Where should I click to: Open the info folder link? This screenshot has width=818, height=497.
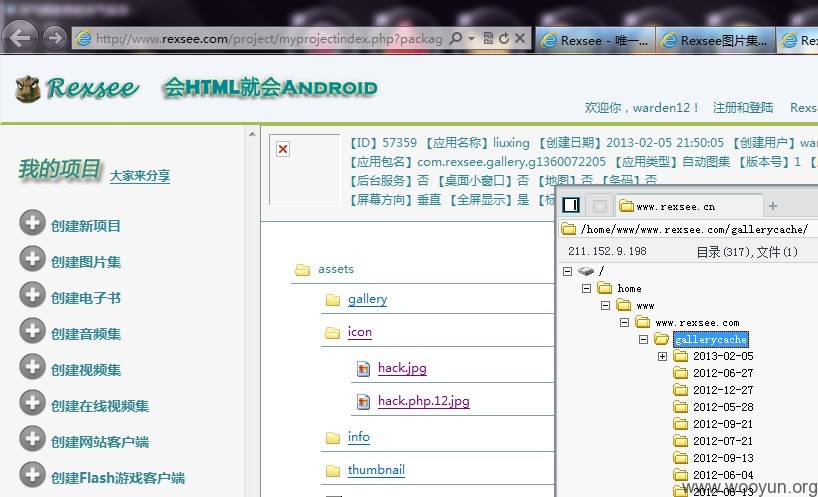tap(358, 437)
